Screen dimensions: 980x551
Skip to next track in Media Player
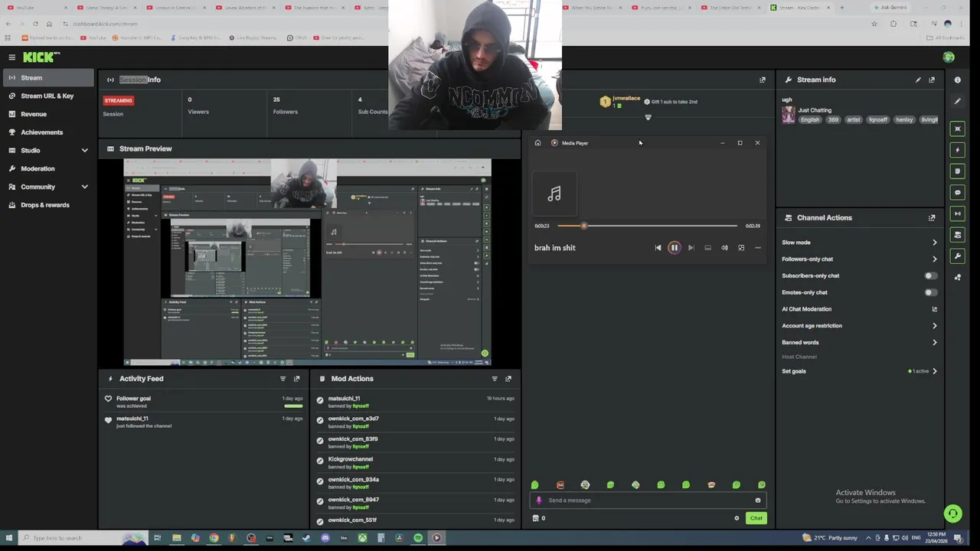691,248
